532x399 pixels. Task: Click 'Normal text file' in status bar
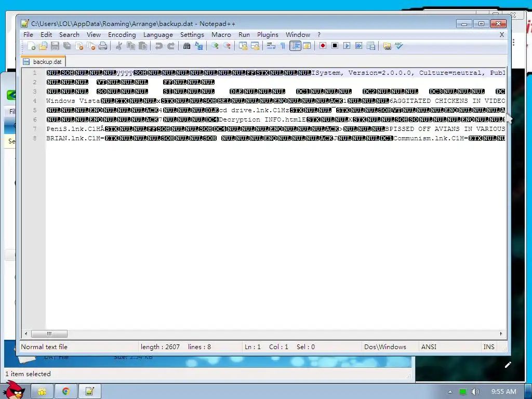coord(44,347)
